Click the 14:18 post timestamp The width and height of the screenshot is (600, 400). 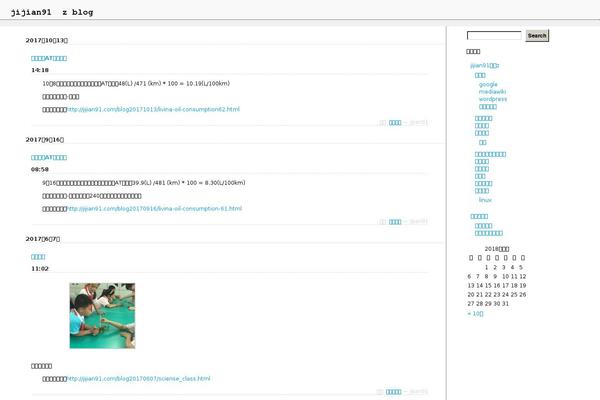[40, 70]
